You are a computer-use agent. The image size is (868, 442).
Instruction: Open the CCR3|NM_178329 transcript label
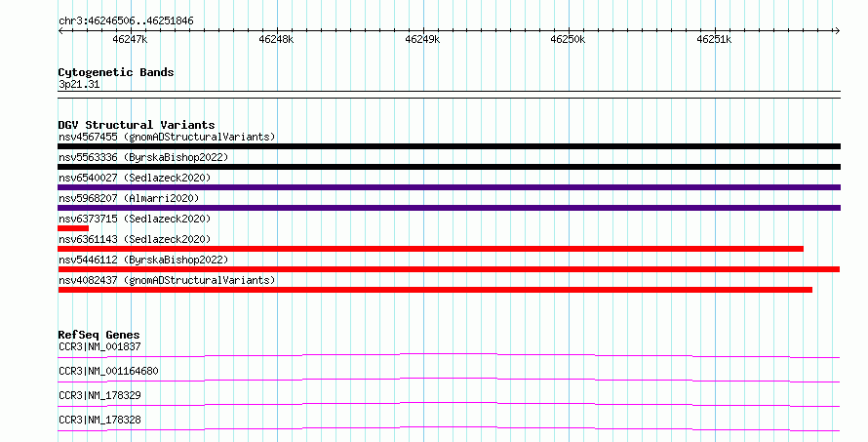coord(99,395)
